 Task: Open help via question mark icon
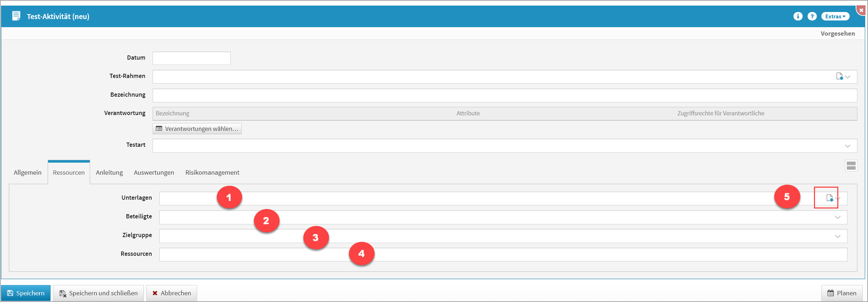click(x=812, y=16)
